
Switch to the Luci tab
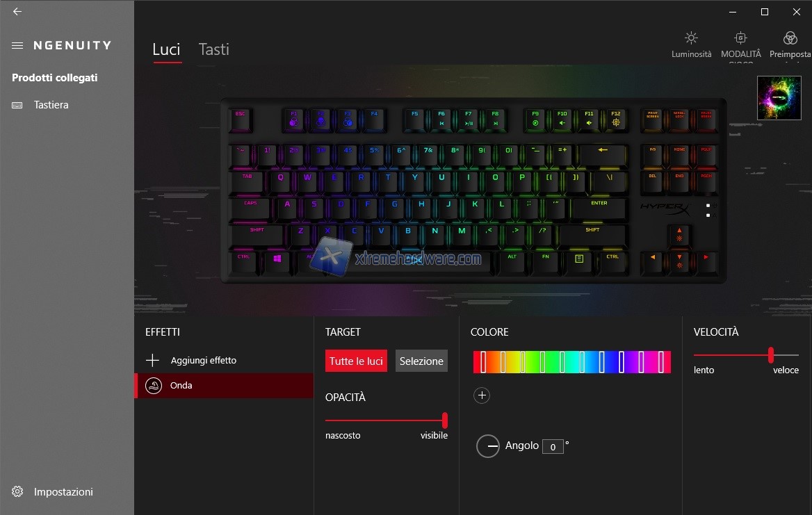coord(166,49)
